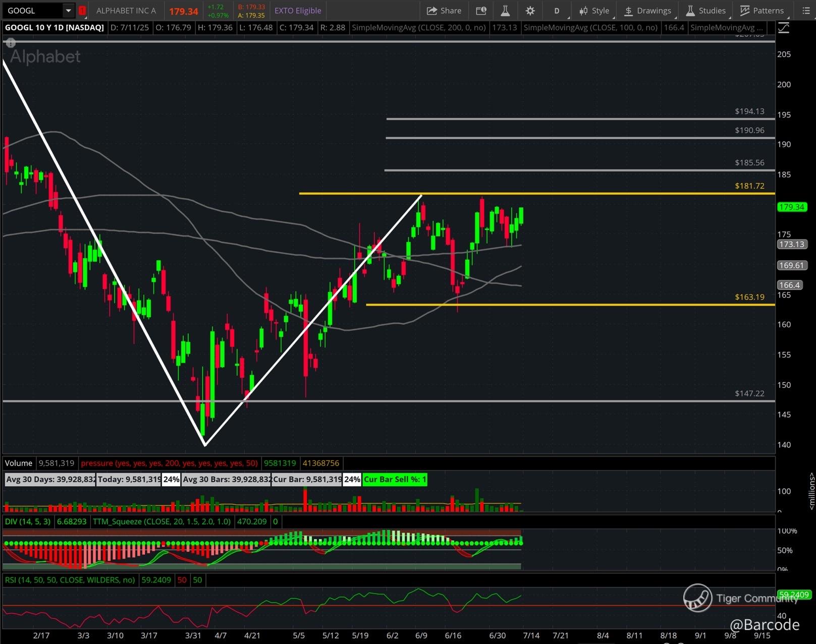The width and height of the screenshot is (816, 644).
Task: Click the Today: 9,581,319 label
Action: (x=129, y=480)
